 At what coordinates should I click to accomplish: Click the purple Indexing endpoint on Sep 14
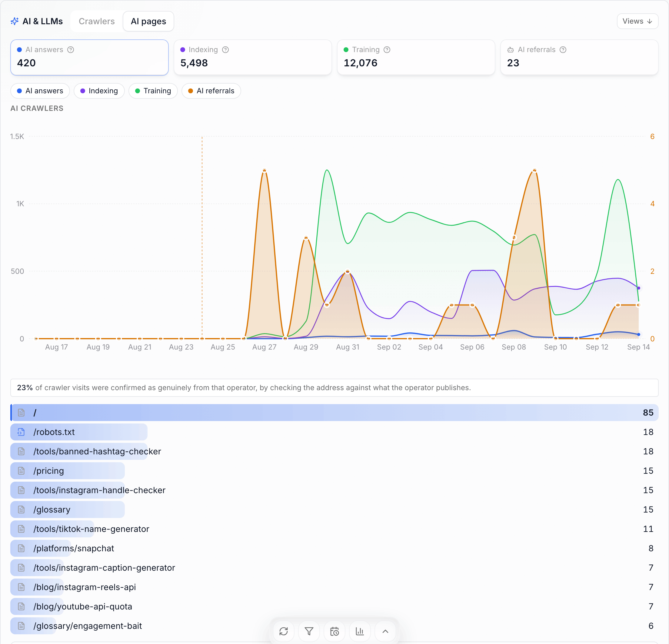tap(639, 288)
